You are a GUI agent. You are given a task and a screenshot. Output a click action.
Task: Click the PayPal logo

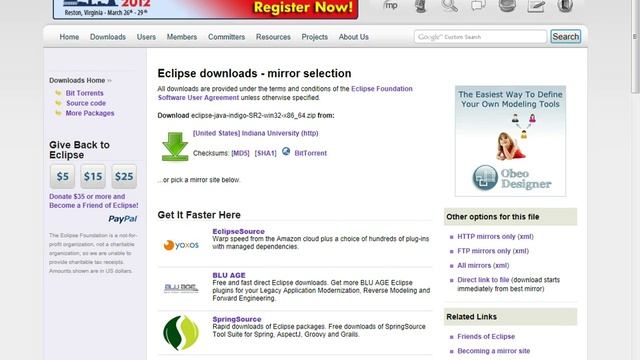click(x=122, y=219)
